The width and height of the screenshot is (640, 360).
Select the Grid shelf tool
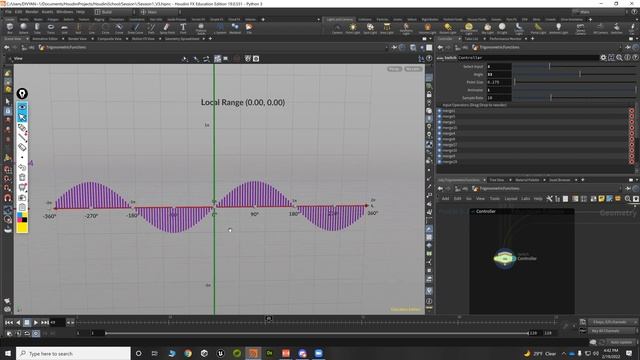[64, 28]
